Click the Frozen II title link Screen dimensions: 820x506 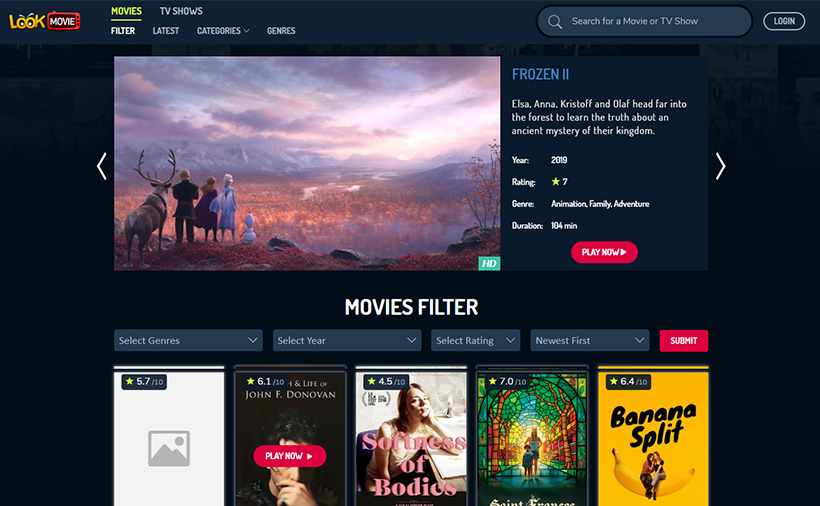click(540, 74)
